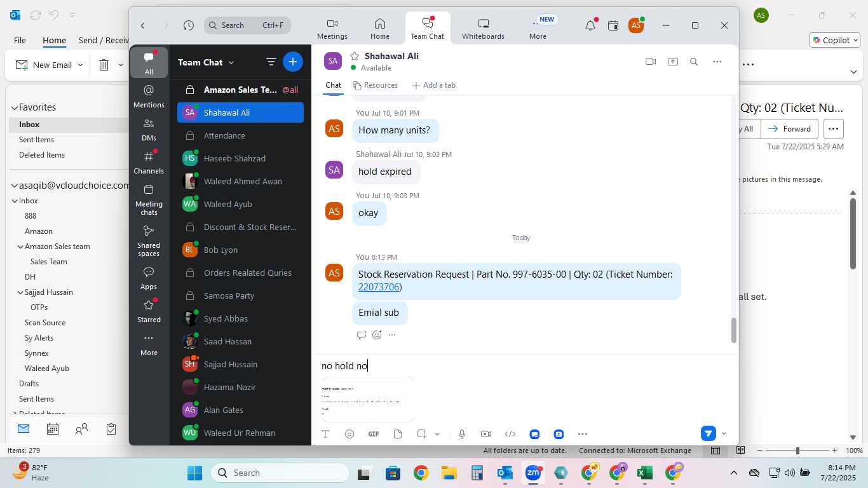This screenshot has height=488, width=868.
Task: Go to Zoom Meetings tab
Action: tap(332, 29)
